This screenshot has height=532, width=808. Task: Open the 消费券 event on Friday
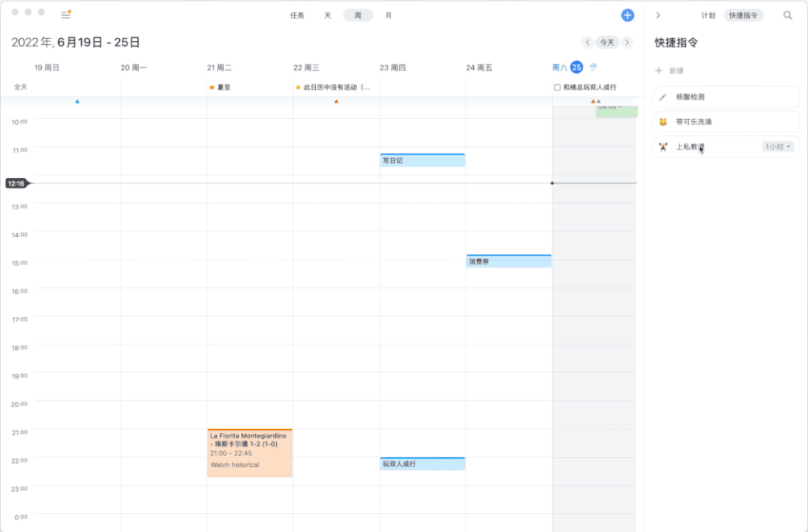click(x=509, y=261)
